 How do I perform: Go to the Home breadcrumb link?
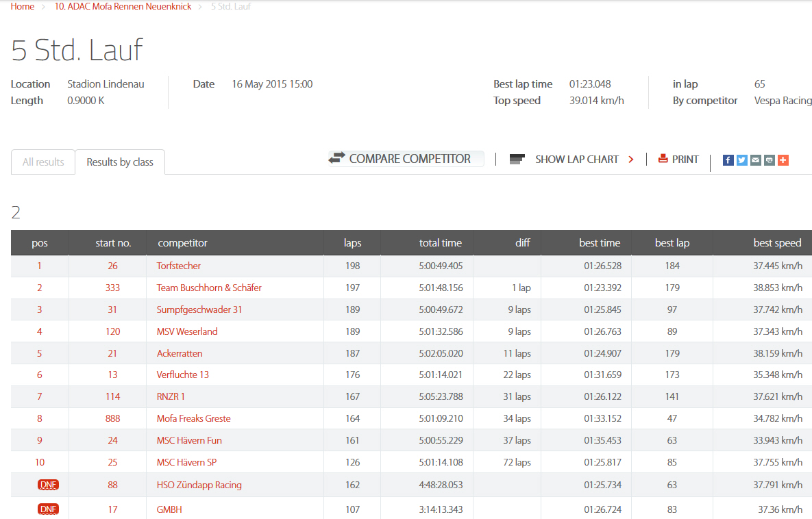point(23,6)
